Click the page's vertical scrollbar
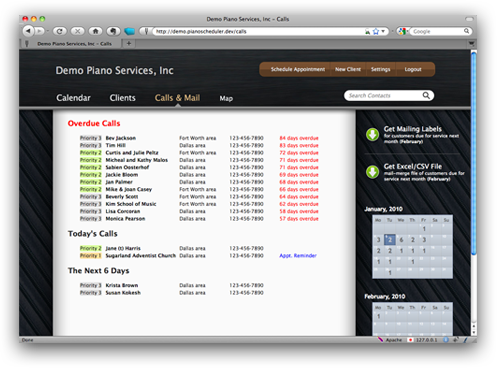 coord(474,153)
